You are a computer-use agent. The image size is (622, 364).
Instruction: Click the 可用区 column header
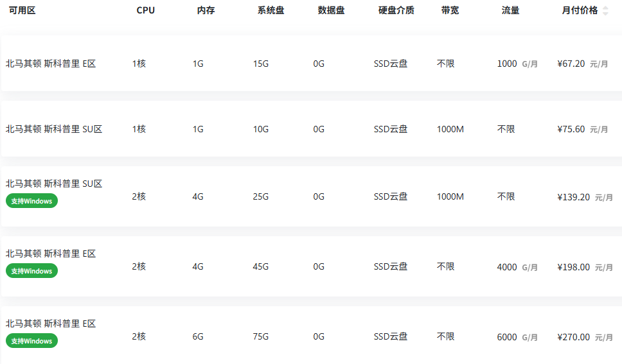[x=22, y=10]
